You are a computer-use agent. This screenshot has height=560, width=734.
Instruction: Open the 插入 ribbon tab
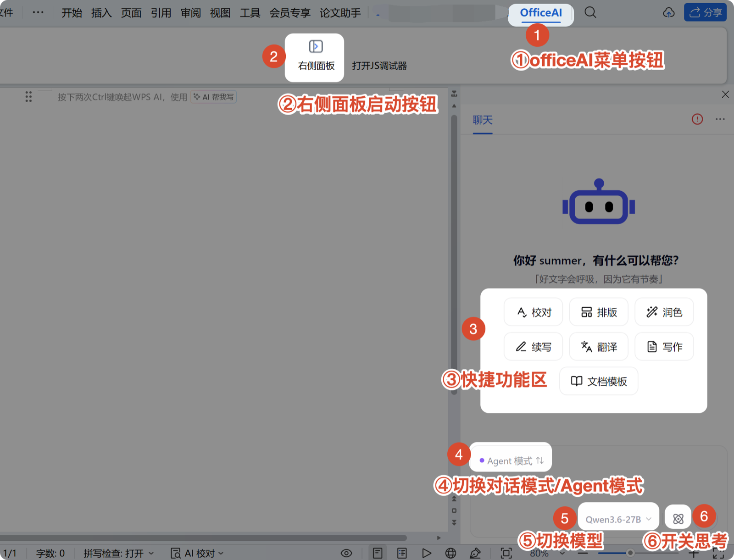click(101, 13)
